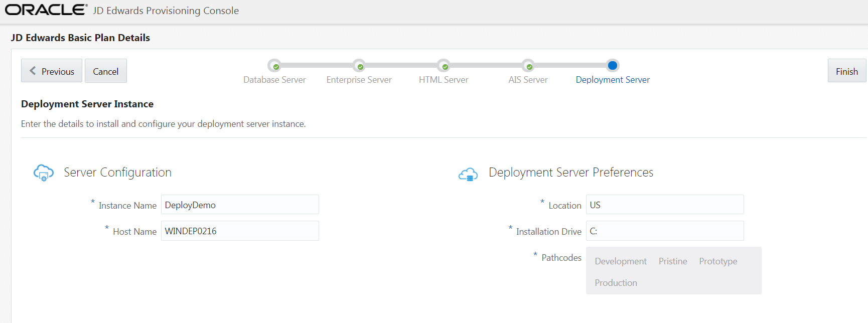Click the Oracle logo
The image size is (868, 323).
46,10
